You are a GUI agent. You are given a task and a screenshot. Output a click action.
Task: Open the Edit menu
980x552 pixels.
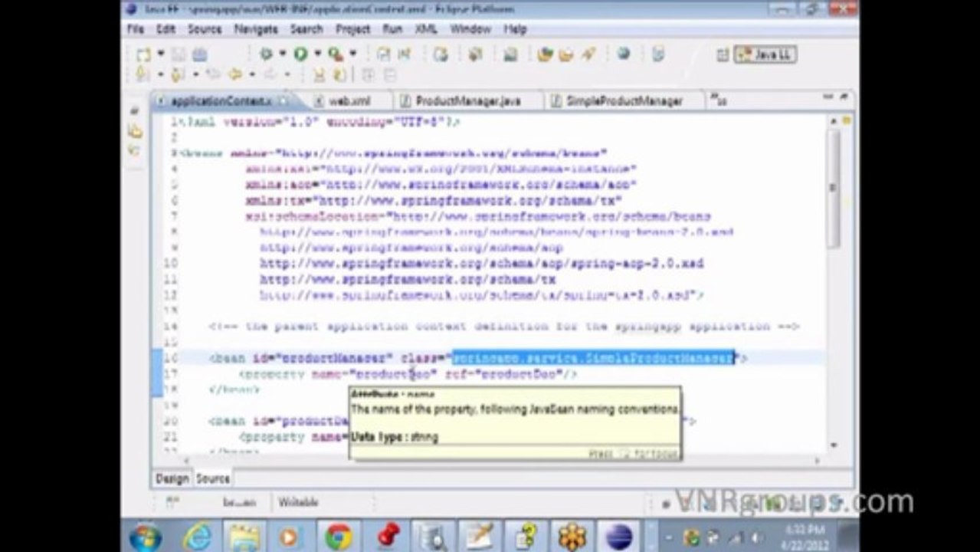click(166, 29)
